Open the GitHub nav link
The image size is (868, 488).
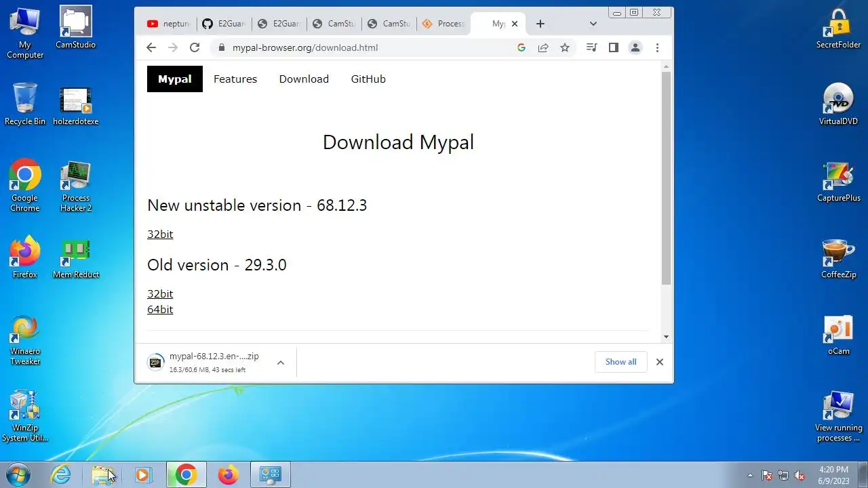[368, 79]
